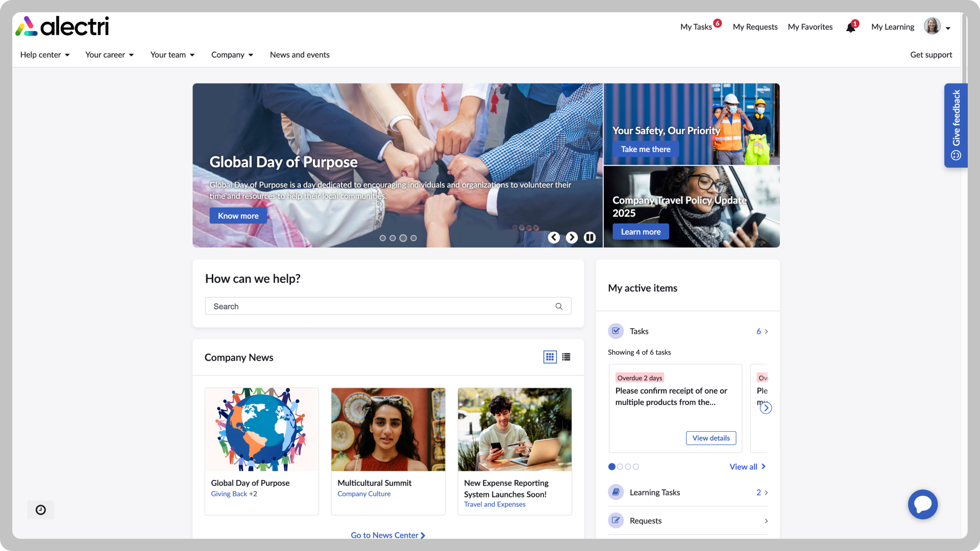Click the Tasks checklist icon
The height and width of the screenshot is (551, 980).
click(x=616, y=331)
